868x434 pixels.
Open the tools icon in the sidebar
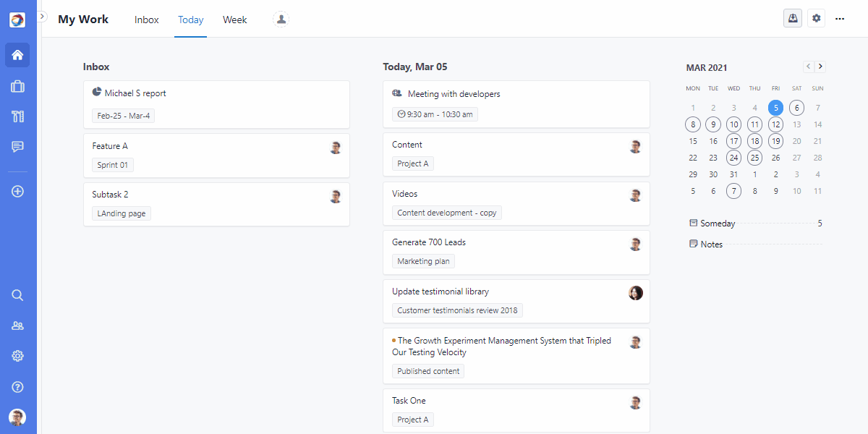(x=17, y=116)
